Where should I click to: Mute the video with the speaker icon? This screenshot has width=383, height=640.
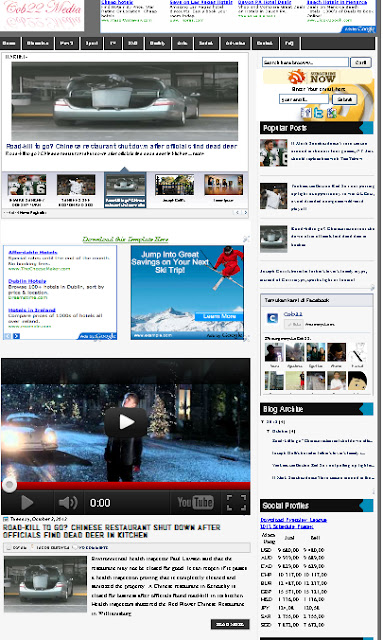coord(68,502)
